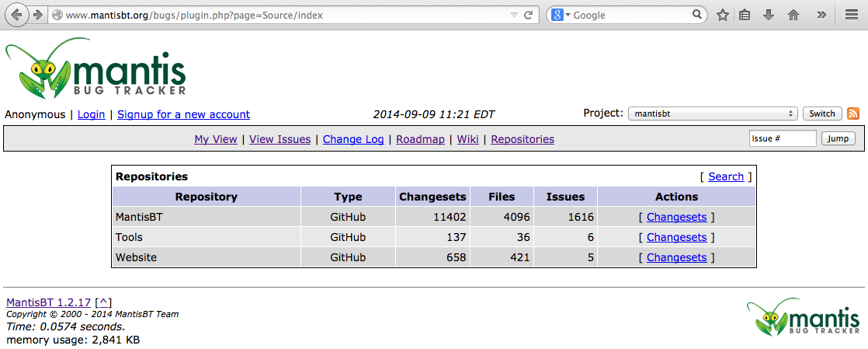
Task: Open the bookmarks list icon
Action: (x=745, y=15)
